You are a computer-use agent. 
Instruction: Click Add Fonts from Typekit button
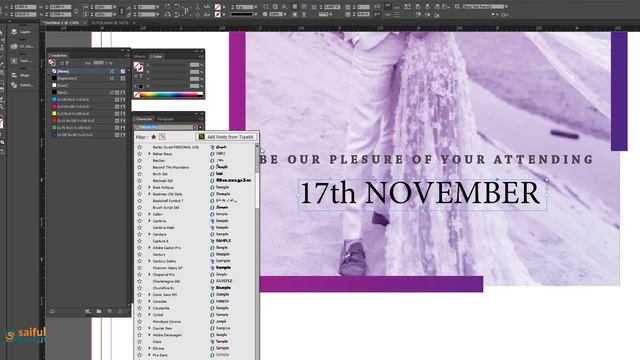coord(227,137)
